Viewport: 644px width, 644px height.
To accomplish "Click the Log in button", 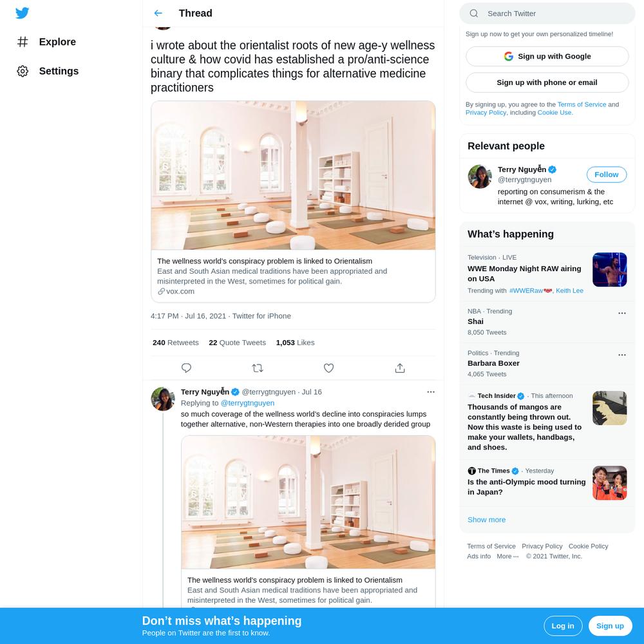I will 563,626.
